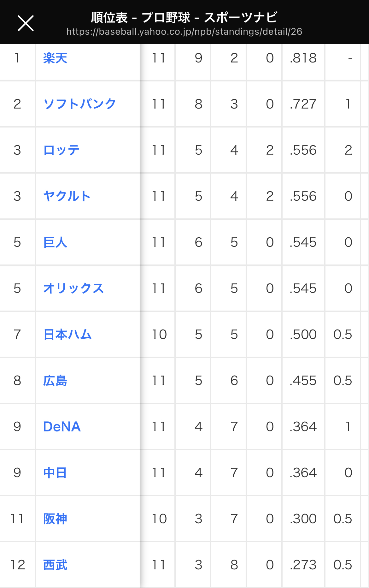Open the 西武 team page
Image resolution: width=369 pixels, height=588 pixels.
[55, 565]
